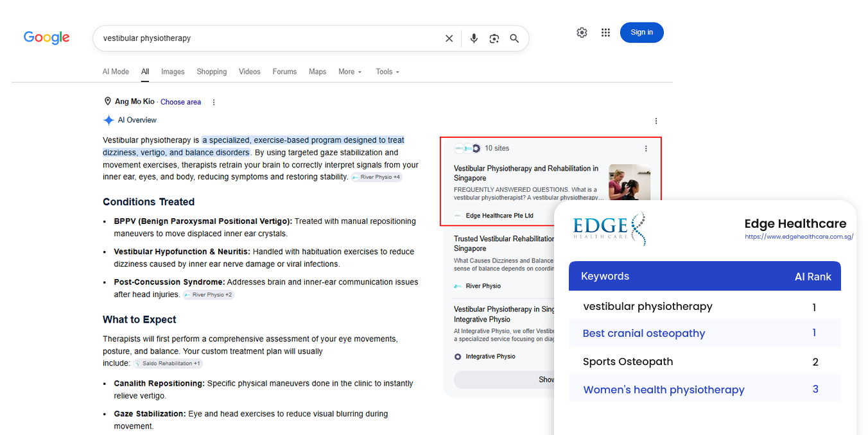Open the River Physio +4 source chip

(377, 177)
